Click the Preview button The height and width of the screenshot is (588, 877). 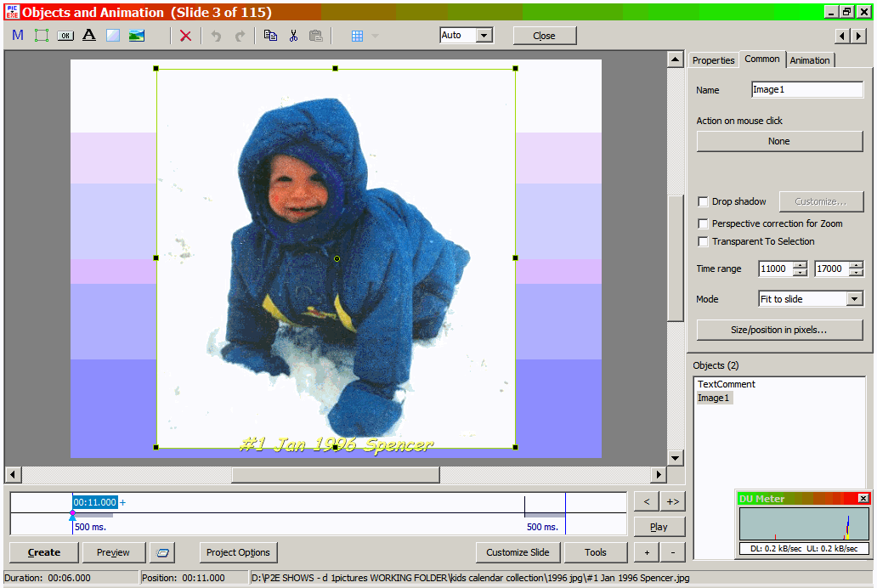pos(113,552)
